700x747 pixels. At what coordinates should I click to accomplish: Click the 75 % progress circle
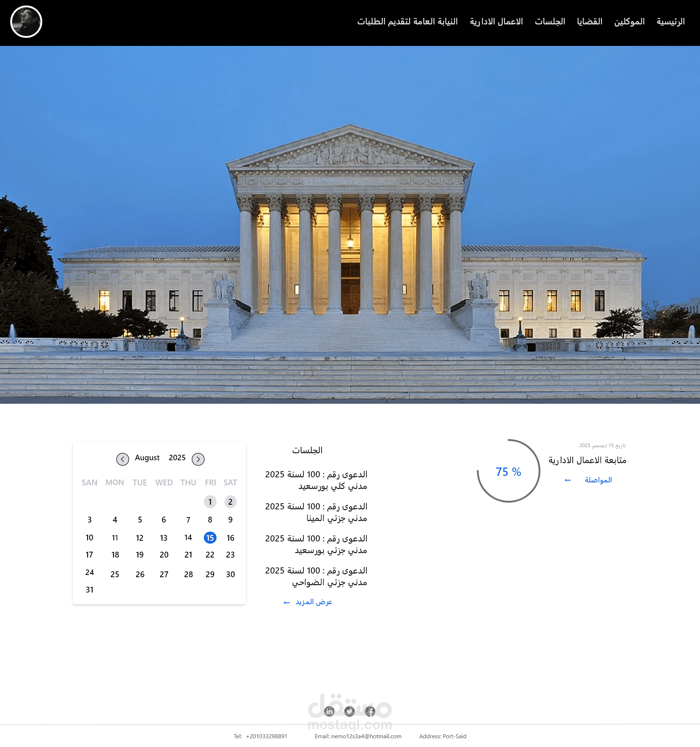pos(508,471)
